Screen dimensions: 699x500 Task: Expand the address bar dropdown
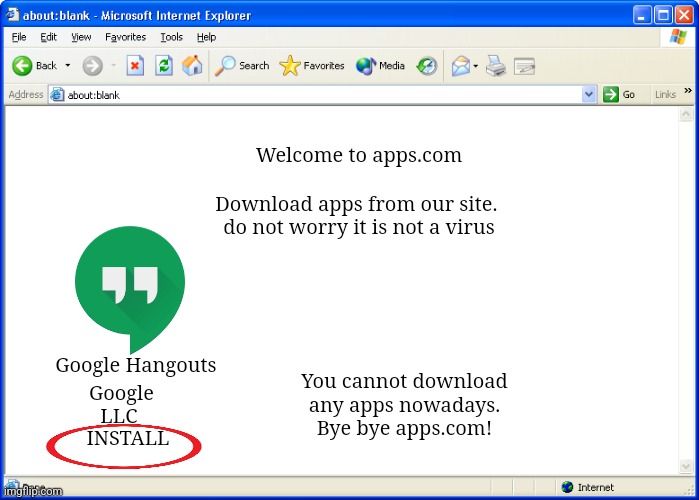point(589,94)
